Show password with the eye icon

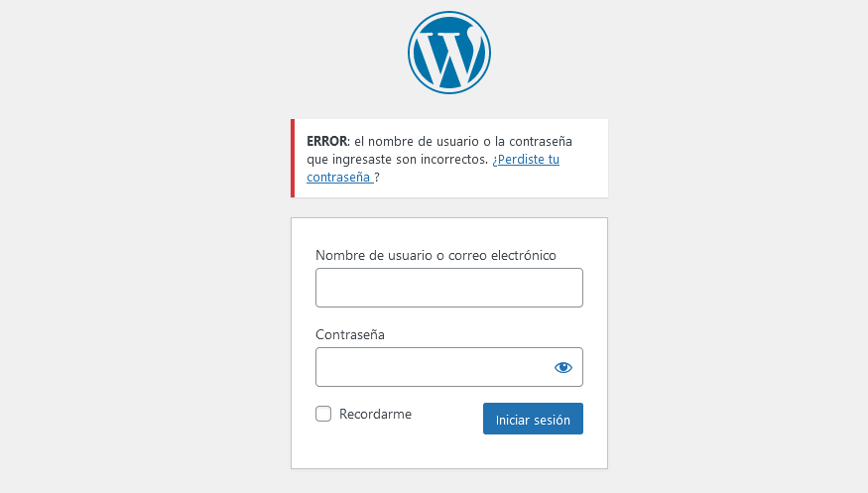point(563,367)
